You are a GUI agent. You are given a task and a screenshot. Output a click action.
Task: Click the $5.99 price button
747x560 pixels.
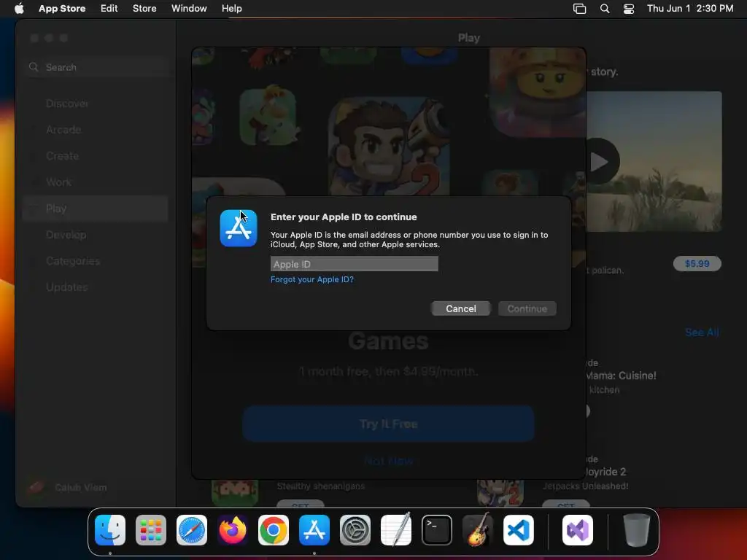[697, 264]
